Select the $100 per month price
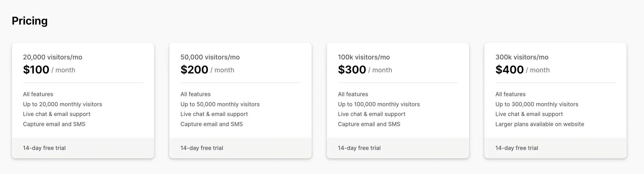644x174 pixels. [x=36, y=70]
